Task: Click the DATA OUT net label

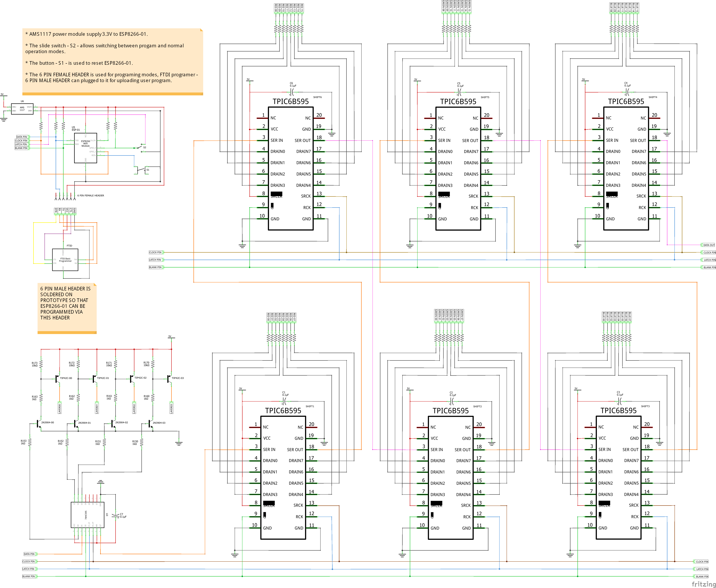Action: [x=708, y=245]
